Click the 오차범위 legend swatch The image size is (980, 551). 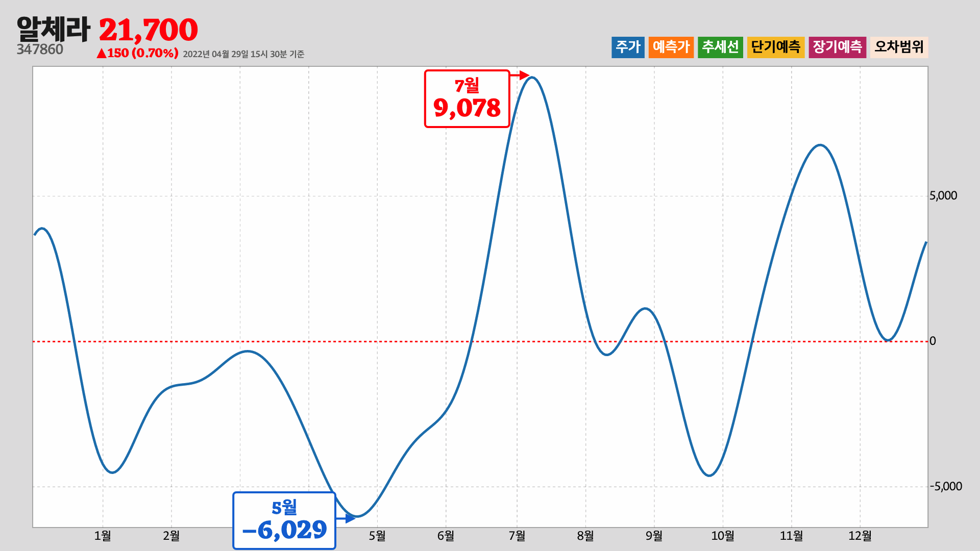point(899,47)
